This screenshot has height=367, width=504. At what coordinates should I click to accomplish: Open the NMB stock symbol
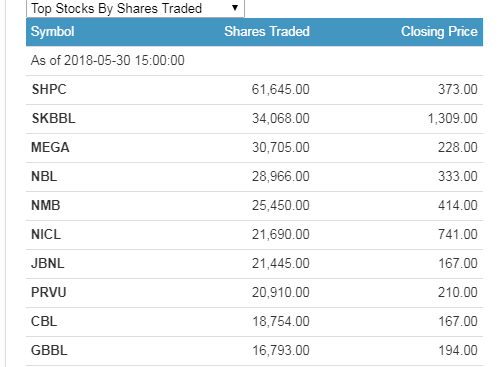(46, 205)
